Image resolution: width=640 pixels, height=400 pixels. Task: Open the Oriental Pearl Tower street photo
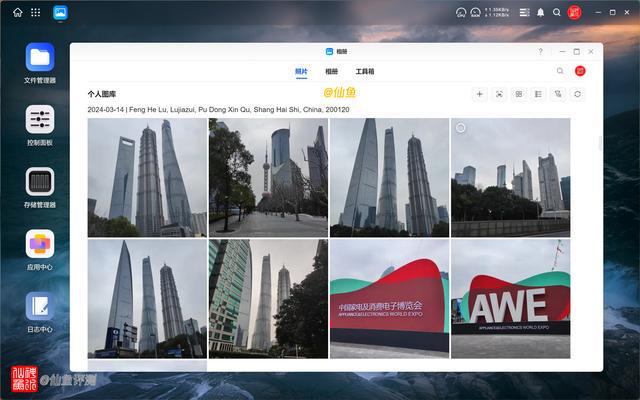coord(268,178)
